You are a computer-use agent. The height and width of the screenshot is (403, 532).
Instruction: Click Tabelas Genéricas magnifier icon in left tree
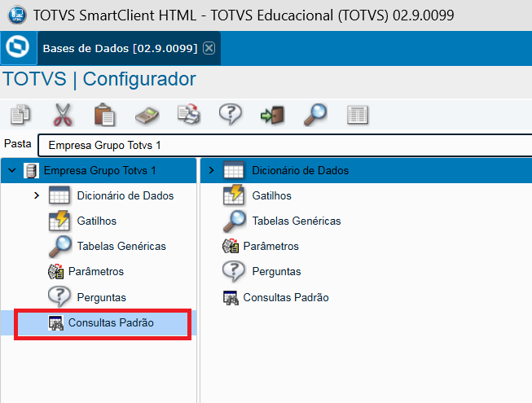[x=60, y=247]
